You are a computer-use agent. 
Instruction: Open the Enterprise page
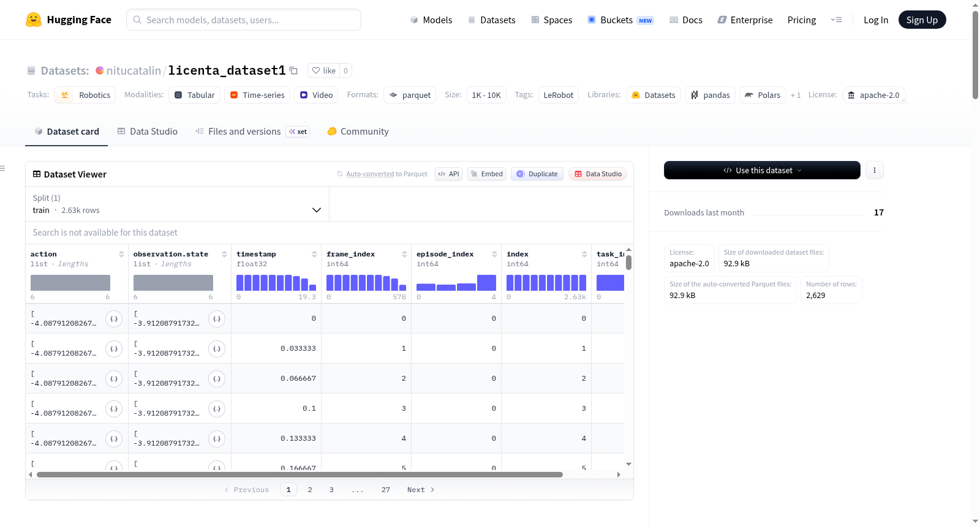coord(745,20)
